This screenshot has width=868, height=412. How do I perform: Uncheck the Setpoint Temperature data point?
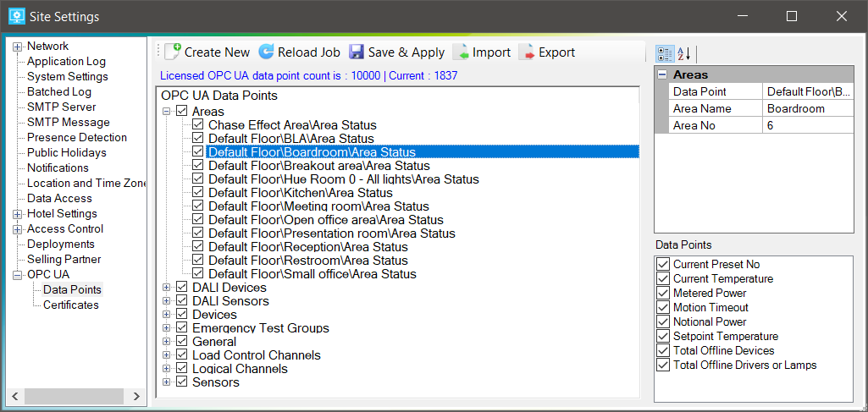[662, 336]
